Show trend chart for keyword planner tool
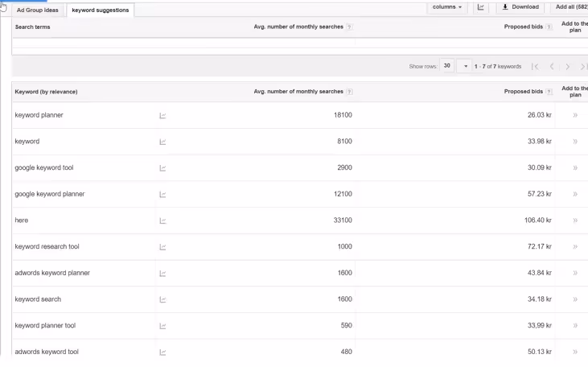Screen dimensions: 588x367 (x=162, y=326)
